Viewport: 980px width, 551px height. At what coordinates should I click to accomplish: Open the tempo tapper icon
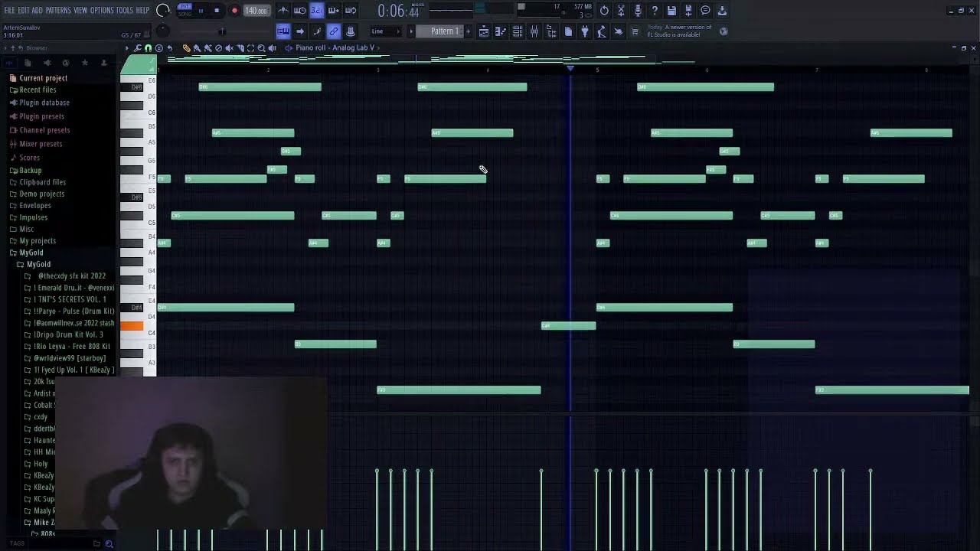pyautogui.click(x=602, y=31)
